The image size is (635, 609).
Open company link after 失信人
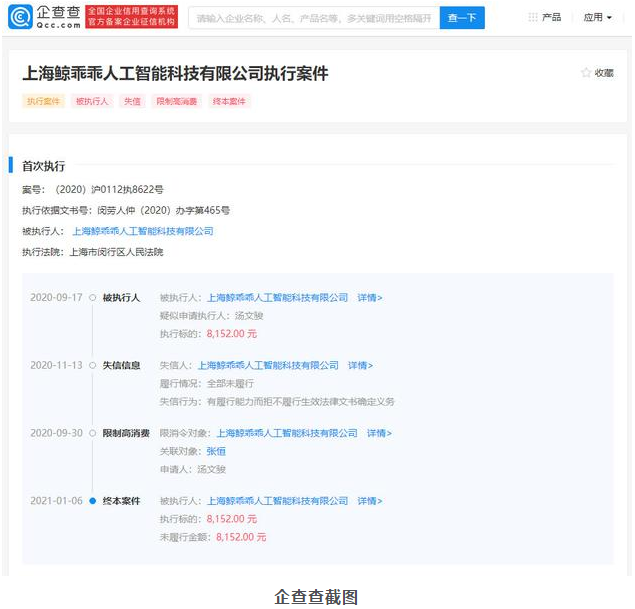coord(268,365)
